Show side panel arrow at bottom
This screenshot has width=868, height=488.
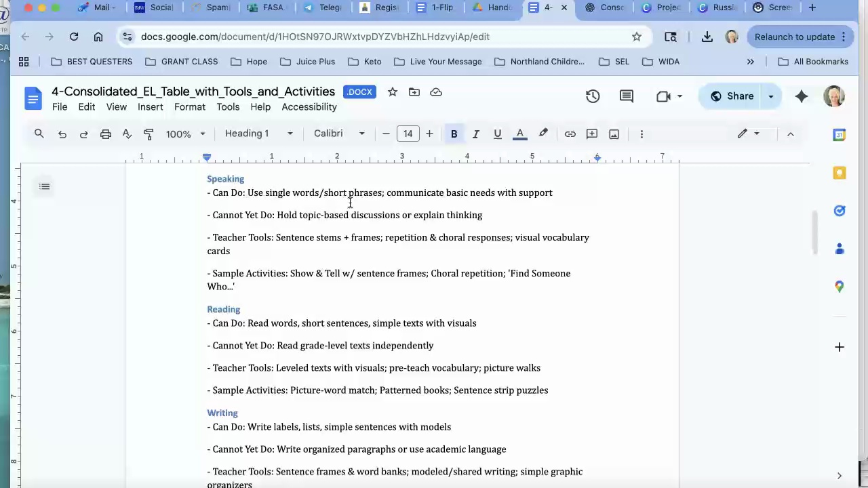pyautogui.click(x=840, y=476)
